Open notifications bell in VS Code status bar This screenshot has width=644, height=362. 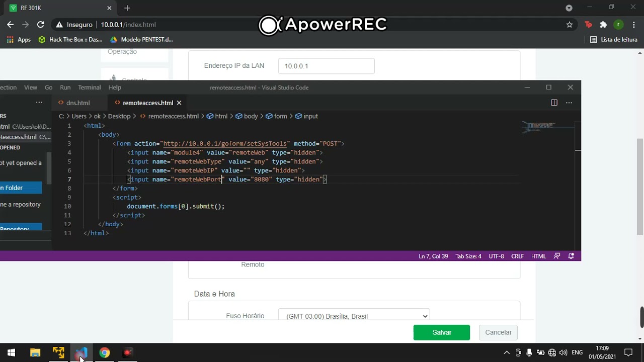tap(571, 256)
